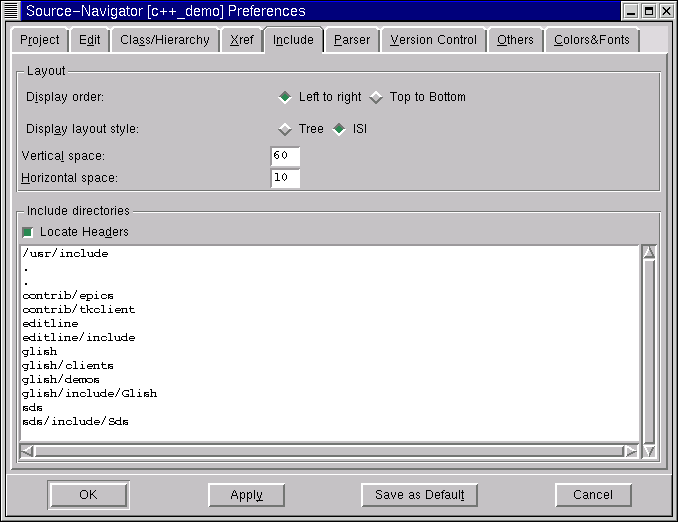This screenshot has width=678, height=522.
Task: Maximize the Preferences window
Action: pyautogui.click(x=649, y=11)
